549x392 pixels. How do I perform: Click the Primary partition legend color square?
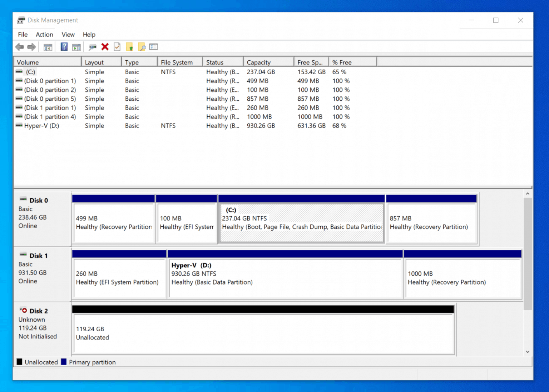coord(64,362)
